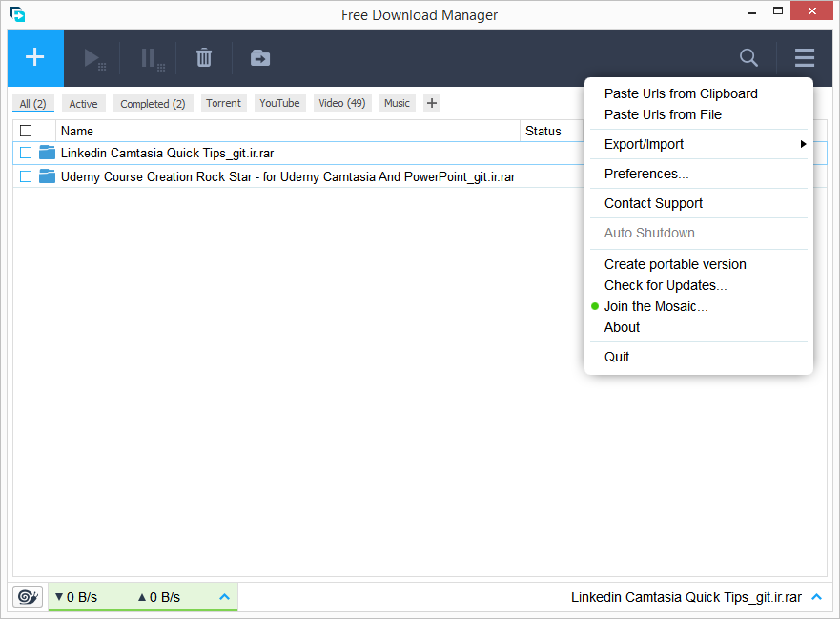
Task: Check the Linkedin Camtasia Quick Tips checkbox
Action: tap(26, 153)
